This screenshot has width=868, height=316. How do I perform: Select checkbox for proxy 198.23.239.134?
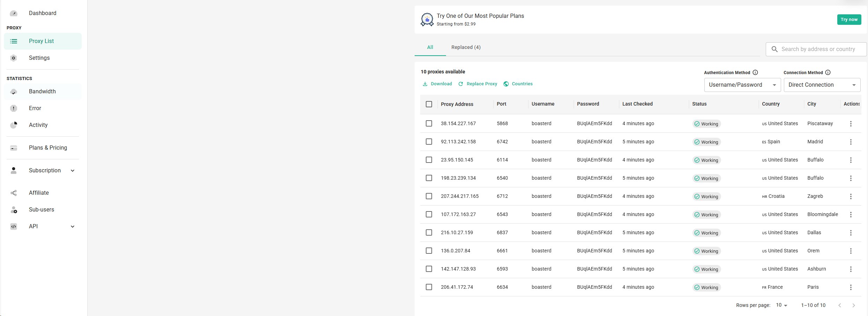(x=429, y=178)
